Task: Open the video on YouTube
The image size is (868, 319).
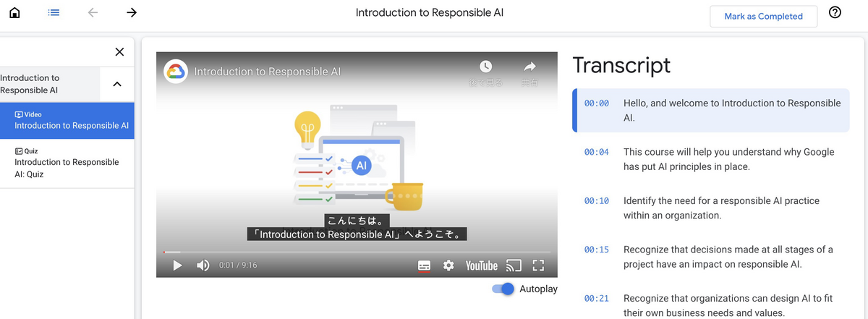Action: (x=481, y=265)
